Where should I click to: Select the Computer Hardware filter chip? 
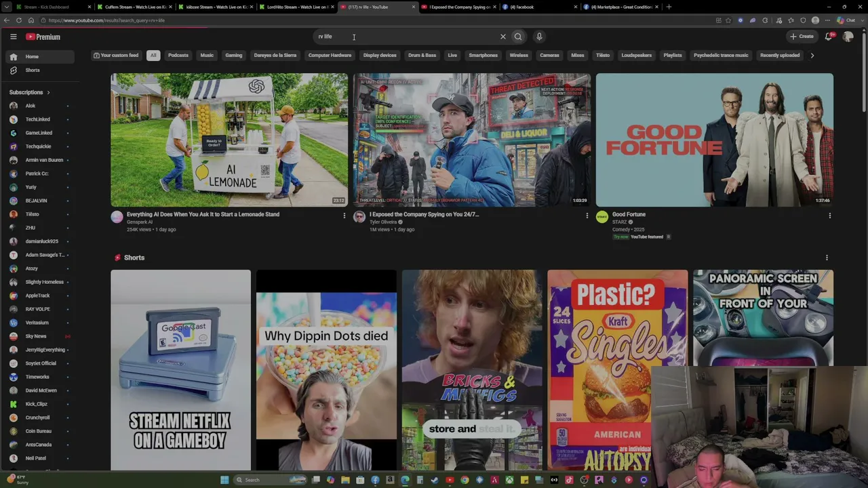pos(330,56)
